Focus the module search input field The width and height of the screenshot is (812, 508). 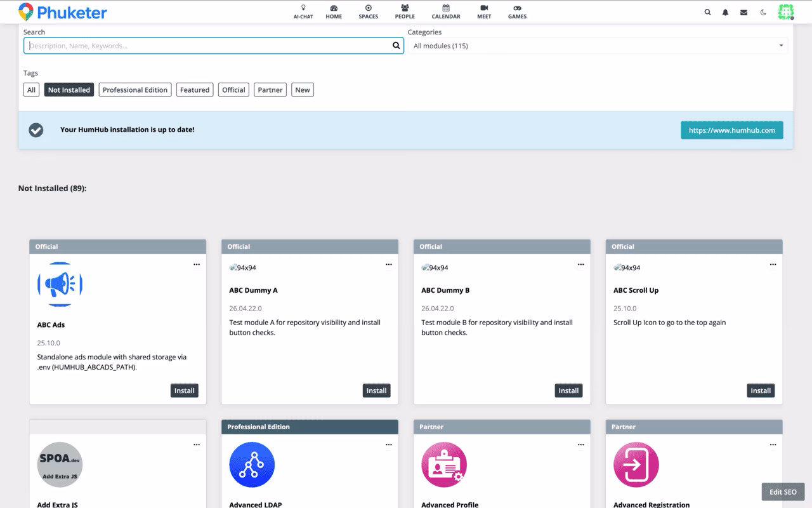tap(214, 46)
